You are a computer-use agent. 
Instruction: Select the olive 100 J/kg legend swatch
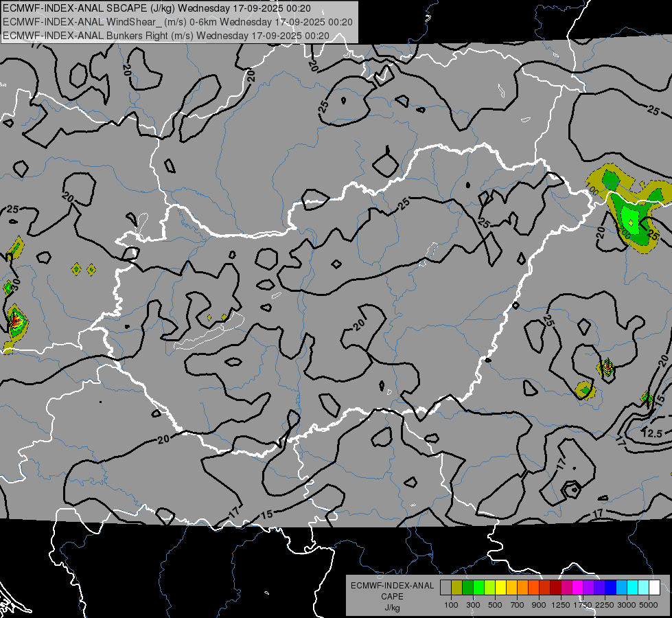(457, 587)
